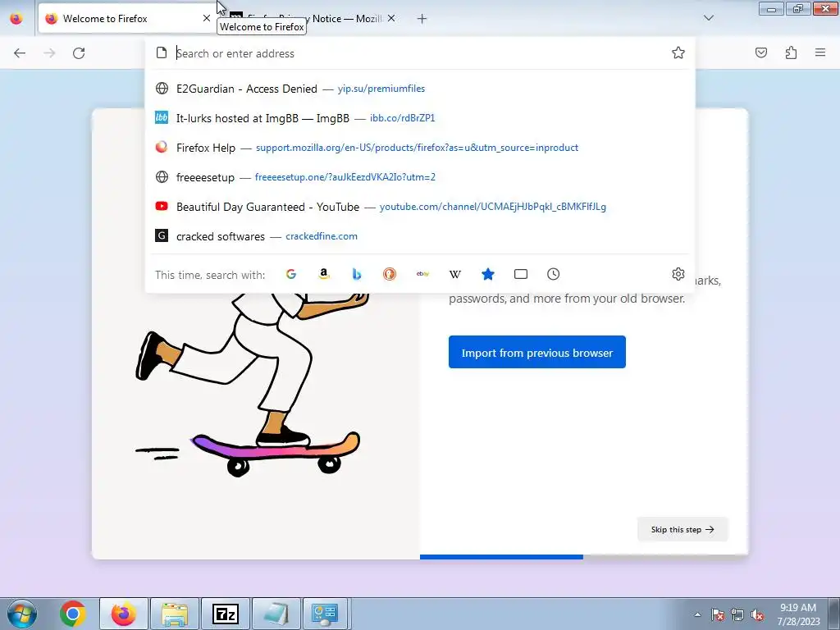Screen dimensions: 840x630
Task: Open 7-Zip from the taskbar
Action: (225, 614)
